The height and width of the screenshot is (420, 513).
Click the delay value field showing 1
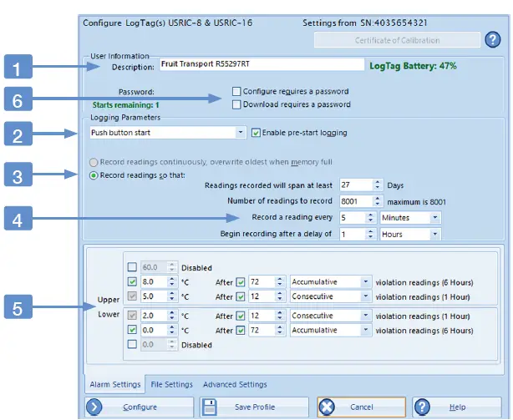click(353, 234)
